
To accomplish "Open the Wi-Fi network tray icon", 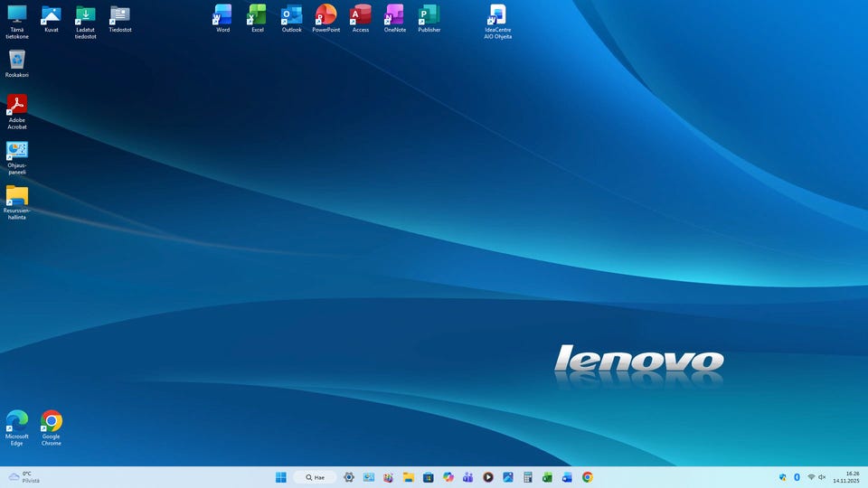I will (x=812, y=477).
